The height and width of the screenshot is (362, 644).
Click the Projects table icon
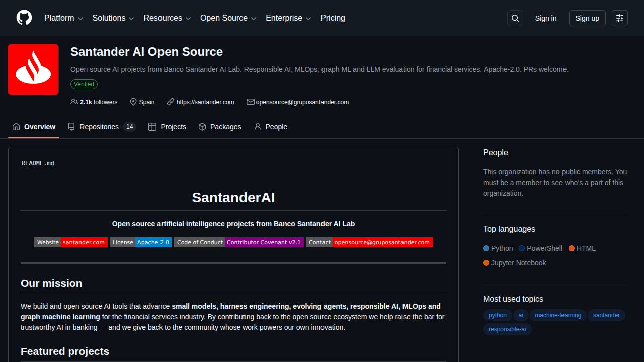152,127
